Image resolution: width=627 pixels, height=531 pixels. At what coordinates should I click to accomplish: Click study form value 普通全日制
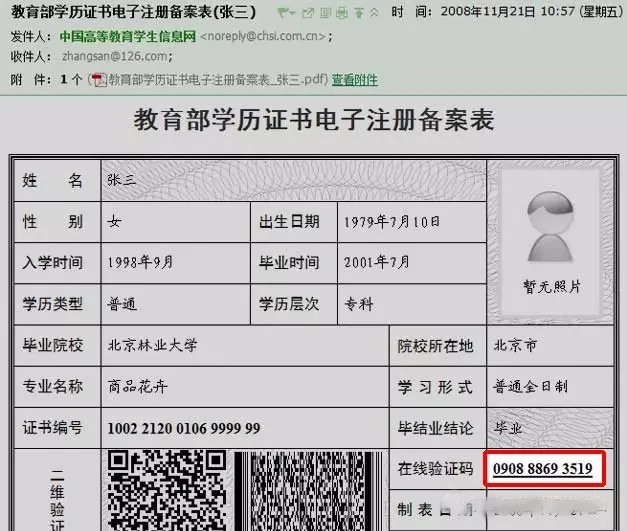coord(530,387)
